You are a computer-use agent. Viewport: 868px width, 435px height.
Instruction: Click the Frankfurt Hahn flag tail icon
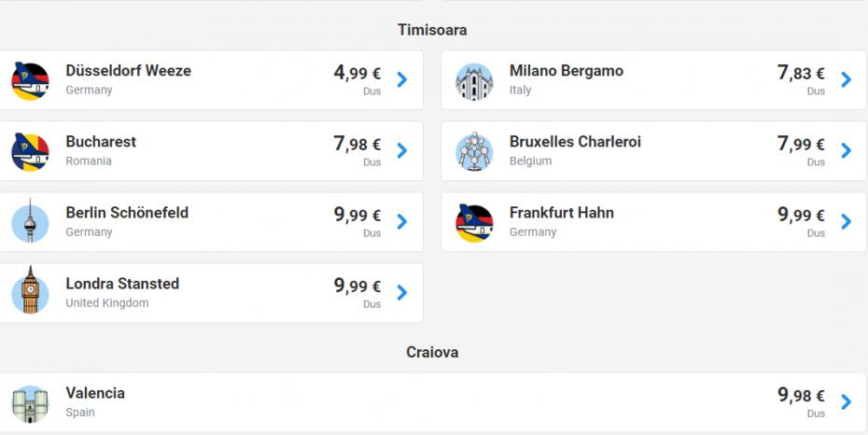[x=474, y=222]
